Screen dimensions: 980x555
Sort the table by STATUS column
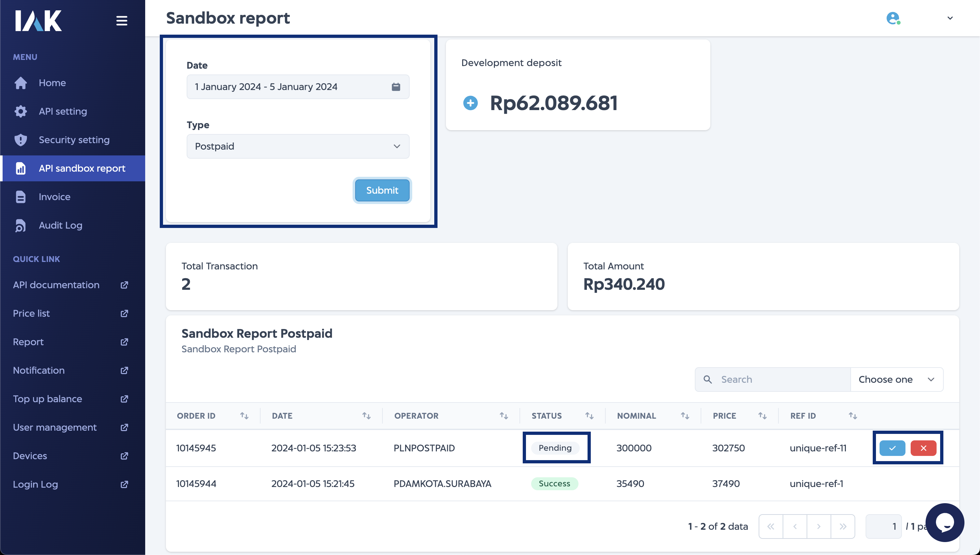point(589,415)
